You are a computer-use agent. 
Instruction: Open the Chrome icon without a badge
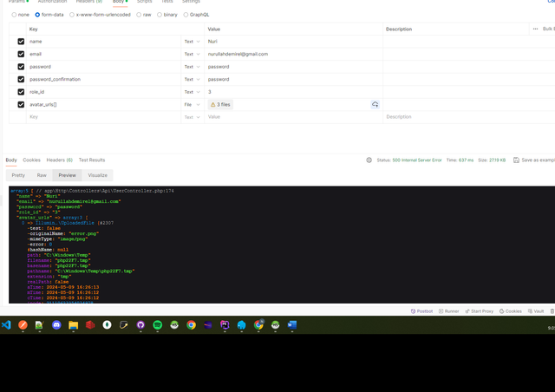191,324
